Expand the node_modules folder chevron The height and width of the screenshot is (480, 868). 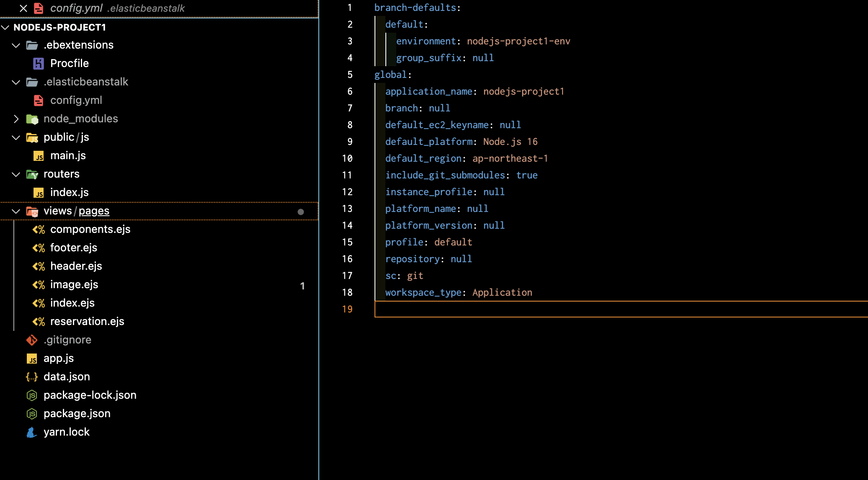[16, 119]
